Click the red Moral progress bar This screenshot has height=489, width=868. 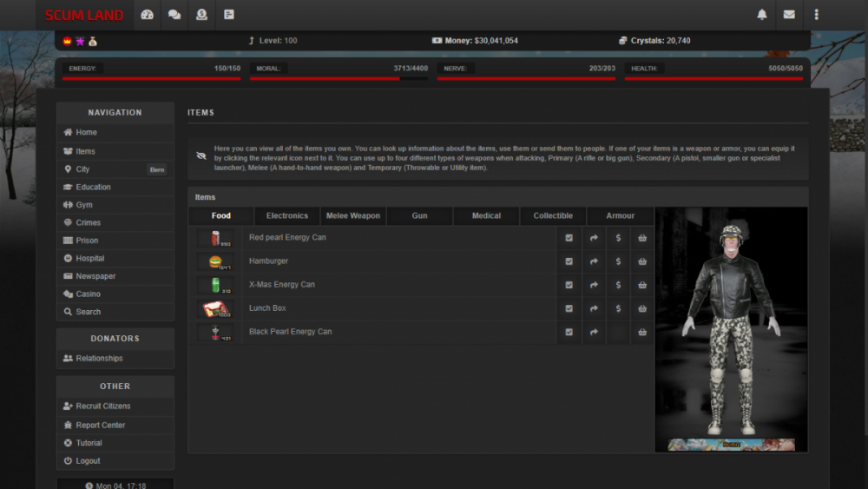(325, 78)
